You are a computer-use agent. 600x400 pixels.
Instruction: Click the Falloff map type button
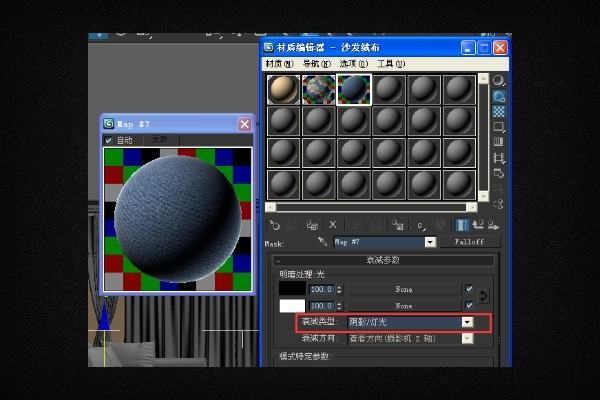[469, 242]
